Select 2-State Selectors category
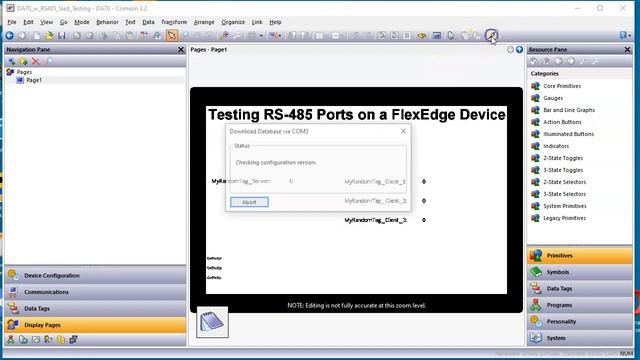Image resolution: width=640 pixels, height=360 pixels. coord(564,182)
